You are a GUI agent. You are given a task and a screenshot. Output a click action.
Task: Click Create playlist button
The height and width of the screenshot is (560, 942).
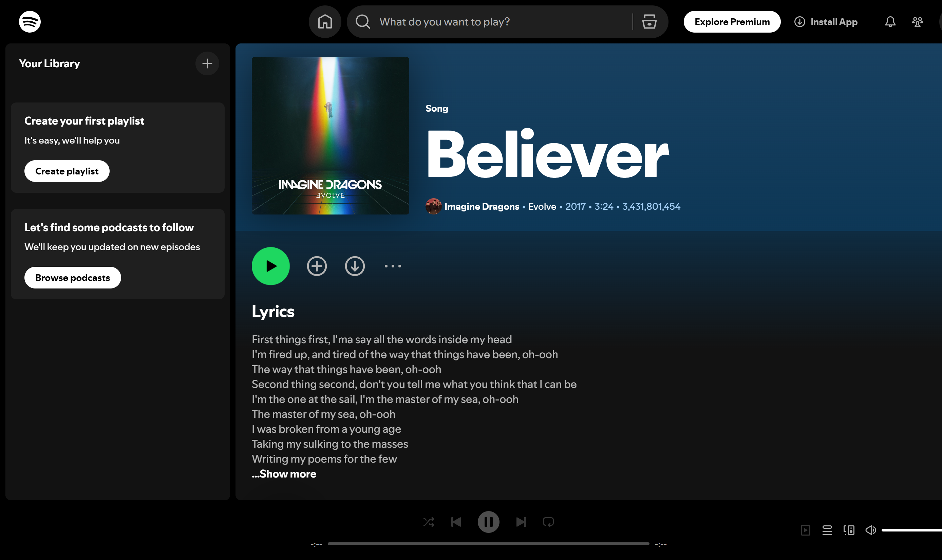(67, 171)
